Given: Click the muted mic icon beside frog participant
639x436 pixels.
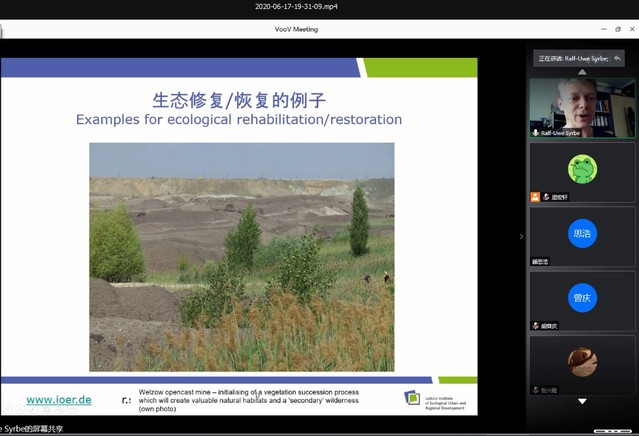Looking at the screenshot, I should click(546, 197).
